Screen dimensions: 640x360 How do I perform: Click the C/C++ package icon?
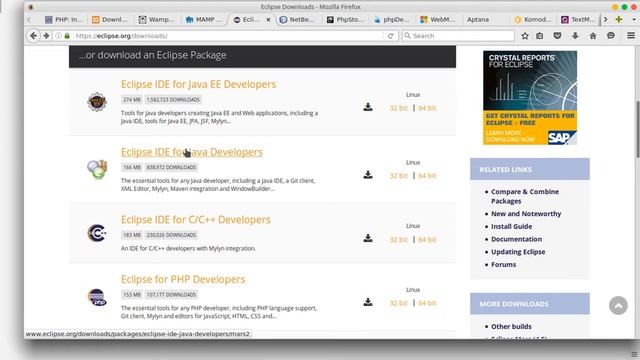[x=97, y=233]
